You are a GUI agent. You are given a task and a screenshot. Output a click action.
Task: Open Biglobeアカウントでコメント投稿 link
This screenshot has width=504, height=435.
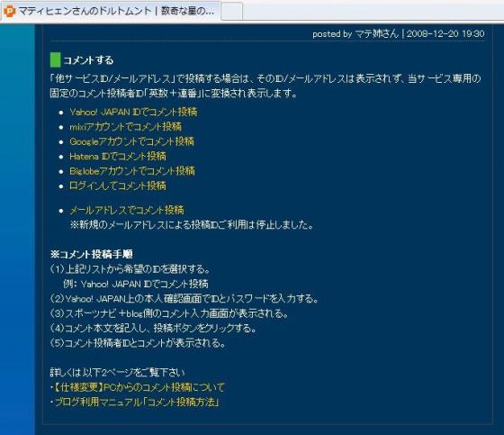click(132, 171)
